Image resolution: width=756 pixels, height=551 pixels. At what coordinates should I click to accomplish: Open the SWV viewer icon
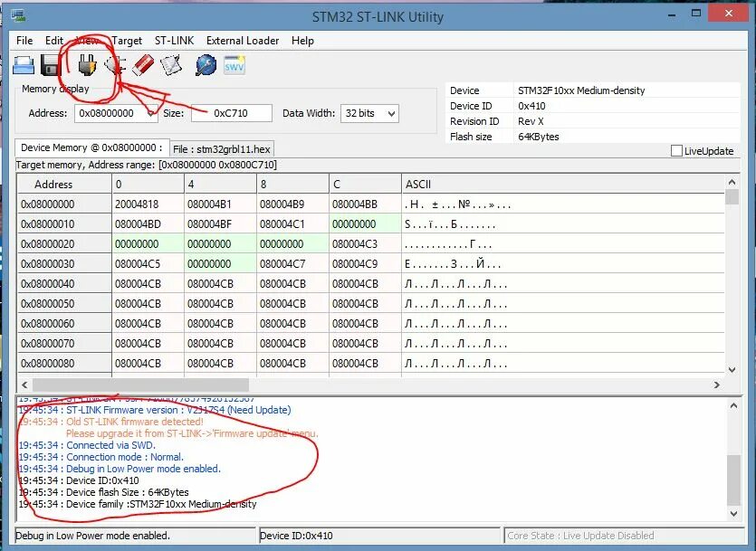(x=234, y=65)
